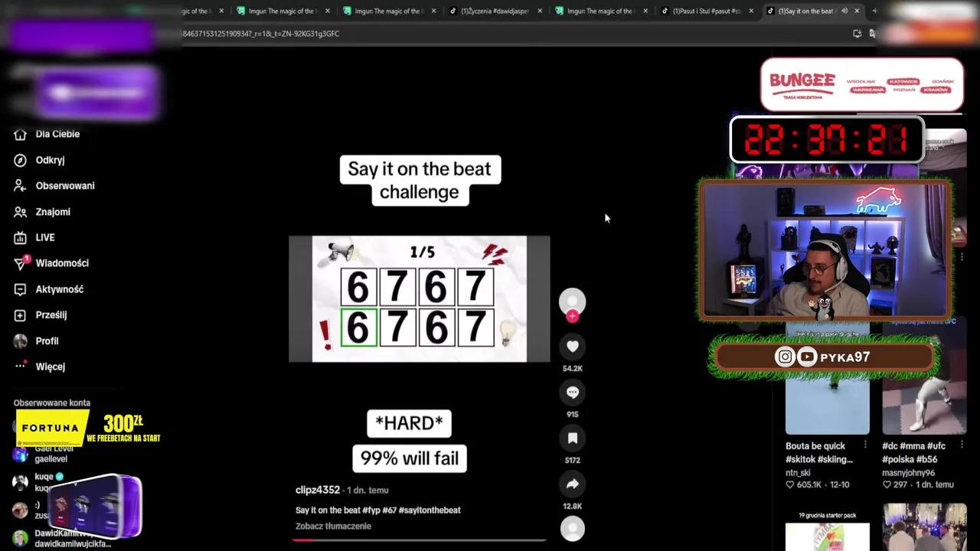Open options for the #dc #mma #ufc video

962,445
